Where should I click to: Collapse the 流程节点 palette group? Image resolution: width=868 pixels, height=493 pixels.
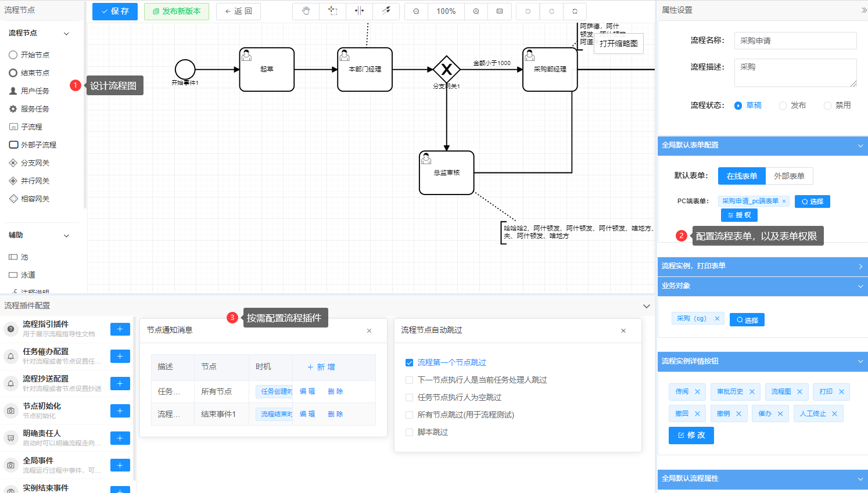point(66,34)
